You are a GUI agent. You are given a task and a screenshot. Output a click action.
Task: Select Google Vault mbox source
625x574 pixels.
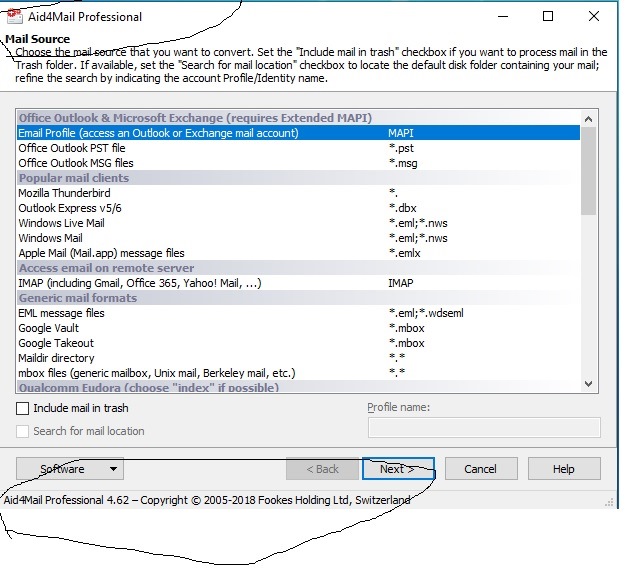click(x=298, y=328)
